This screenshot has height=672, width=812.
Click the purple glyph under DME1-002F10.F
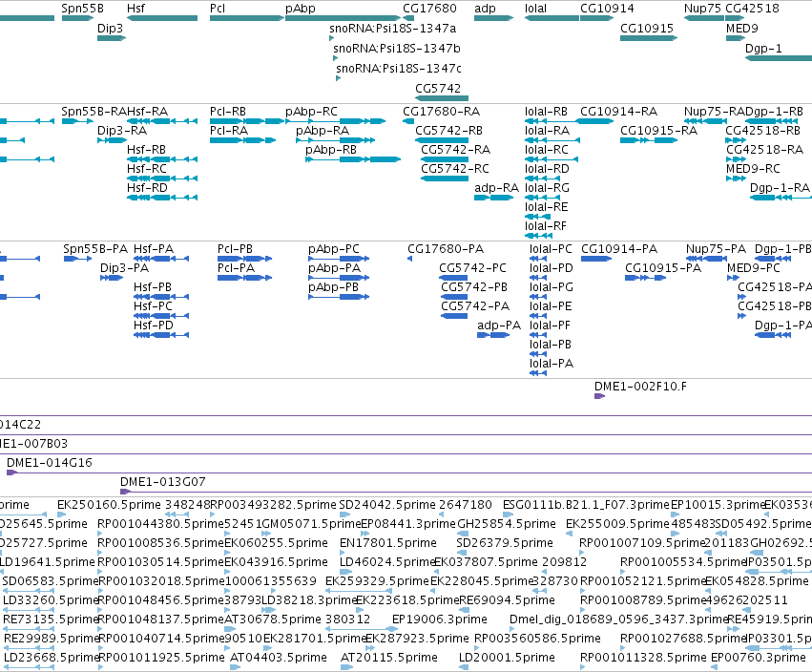(x=599, y=396)
